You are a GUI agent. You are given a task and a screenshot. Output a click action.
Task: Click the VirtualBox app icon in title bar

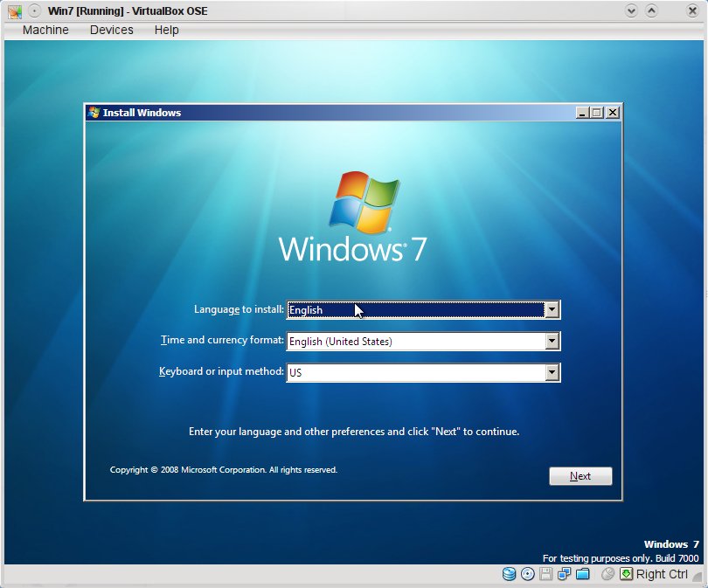(15, 11)
